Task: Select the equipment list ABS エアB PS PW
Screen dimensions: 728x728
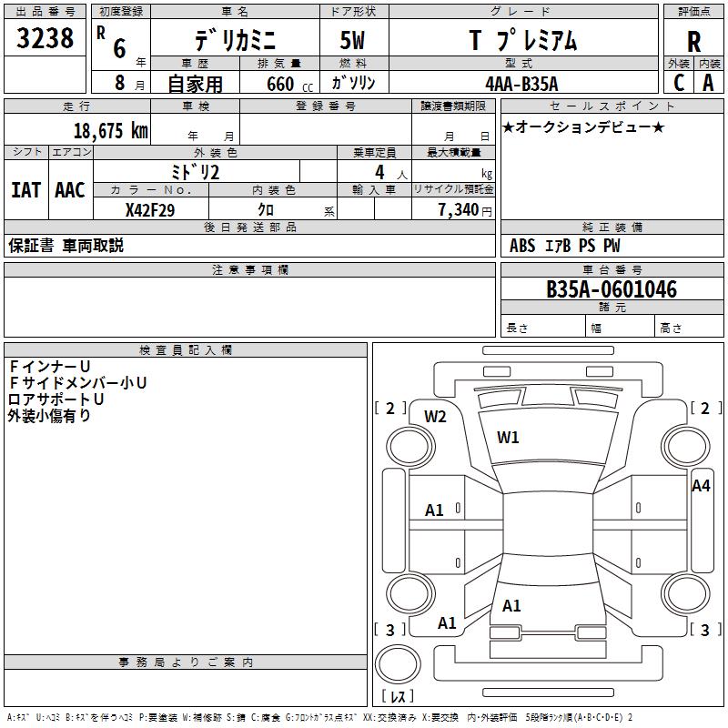Action: tap(564, 246)
